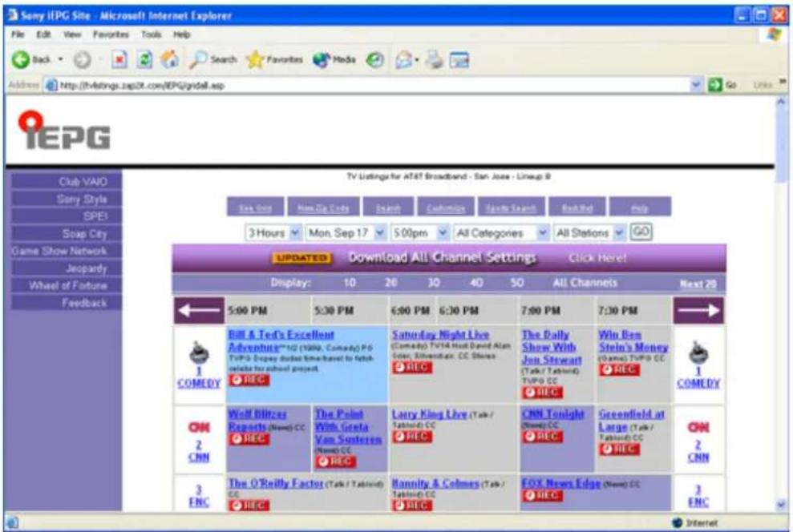793x532 pixels.
Task: Click the Stop loading icon
Action: click(119, 60)
